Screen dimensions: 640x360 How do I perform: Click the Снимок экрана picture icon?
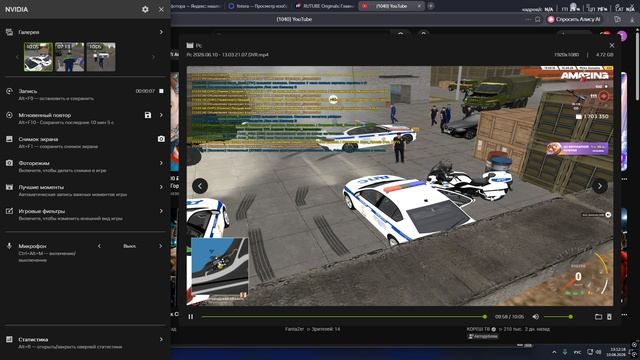point(9,139)
